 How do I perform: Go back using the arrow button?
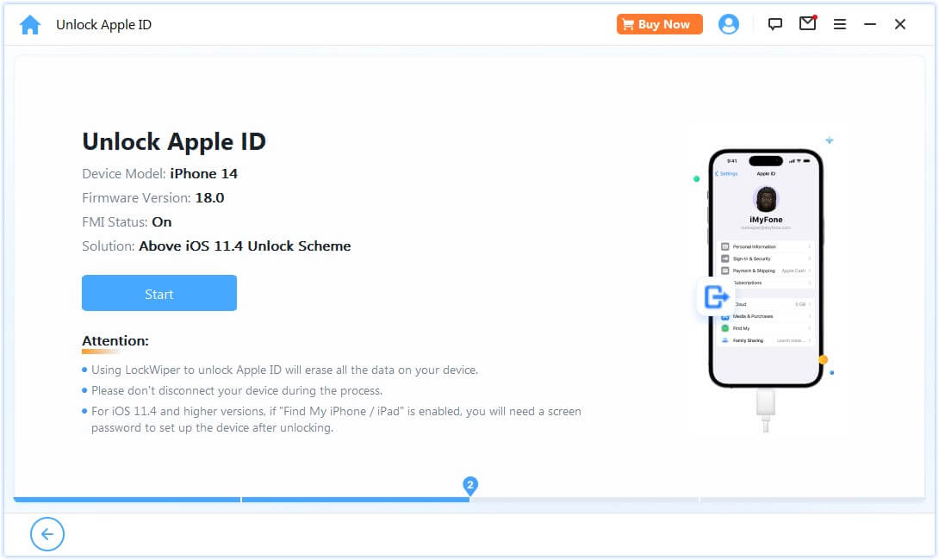47,533
